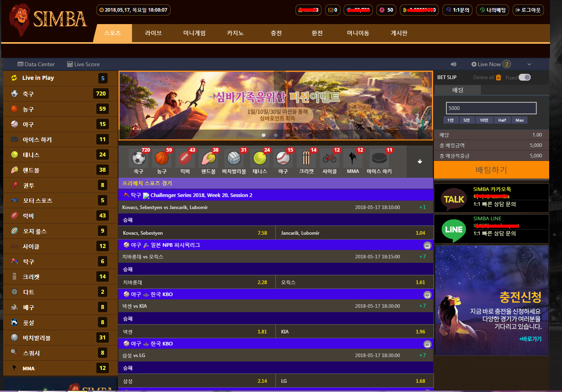Expand +1 markets for Kovacs vs Jancarik
This screenshot has width=562, height=392.
pyautogui.click(x=422, y=207)
